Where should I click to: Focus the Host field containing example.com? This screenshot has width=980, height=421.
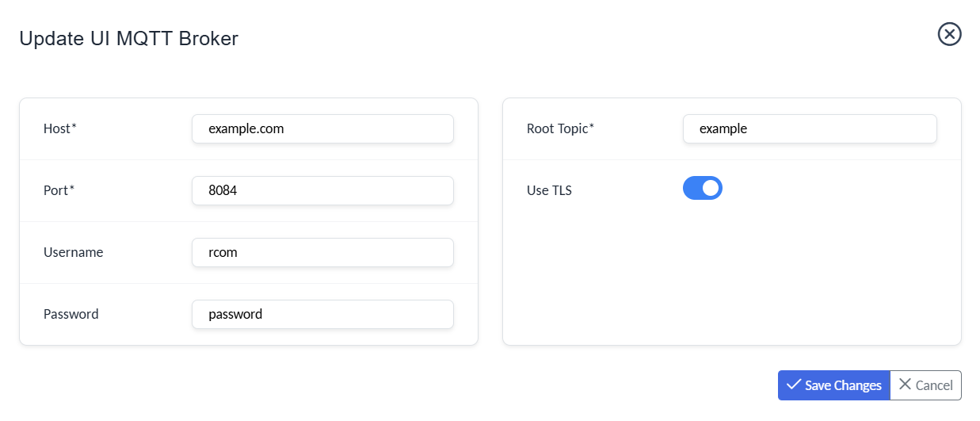point(322,128)
